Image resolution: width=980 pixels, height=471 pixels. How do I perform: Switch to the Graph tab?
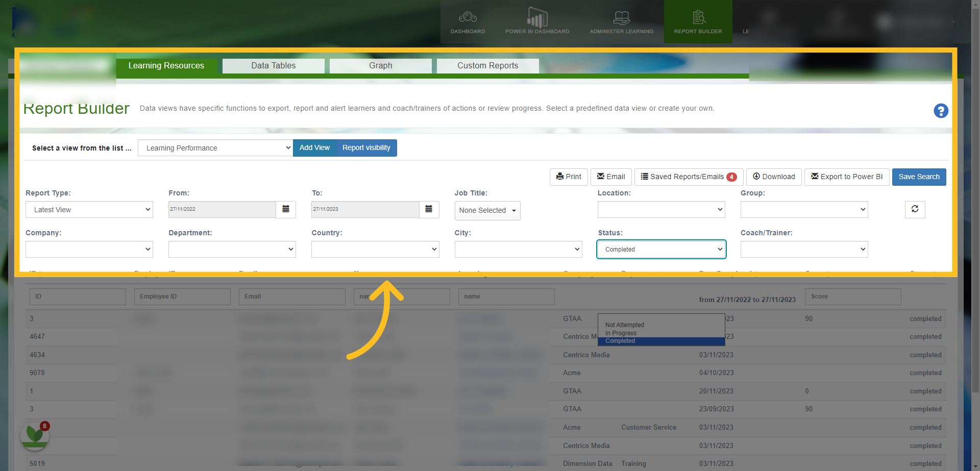point(380,66)
